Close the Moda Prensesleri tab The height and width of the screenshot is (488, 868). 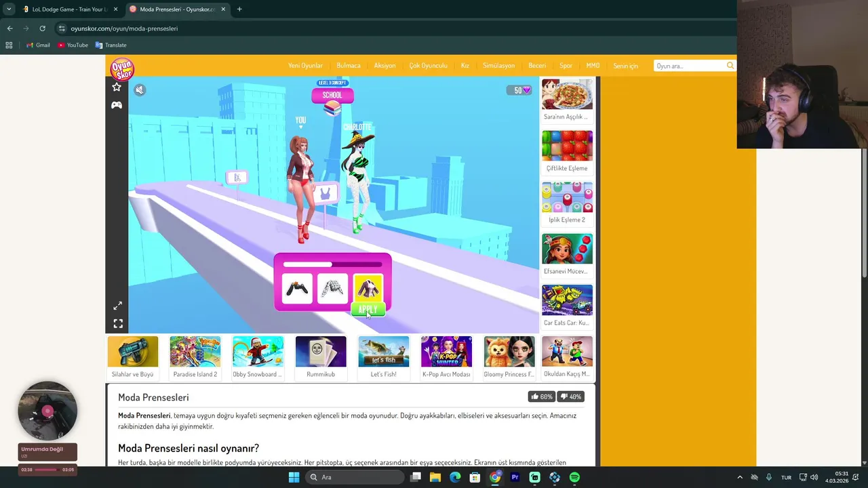point(223,9)
